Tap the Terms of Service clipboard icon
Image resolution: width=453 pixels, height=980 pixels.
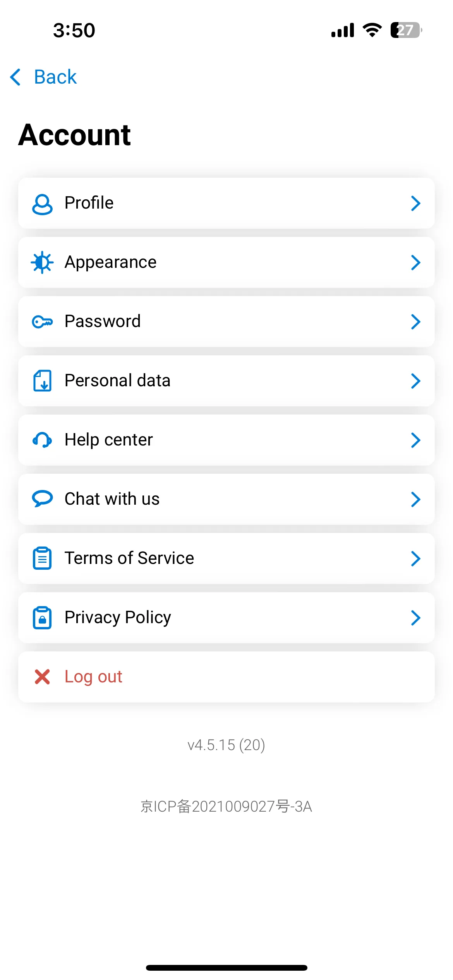(42, 558)
